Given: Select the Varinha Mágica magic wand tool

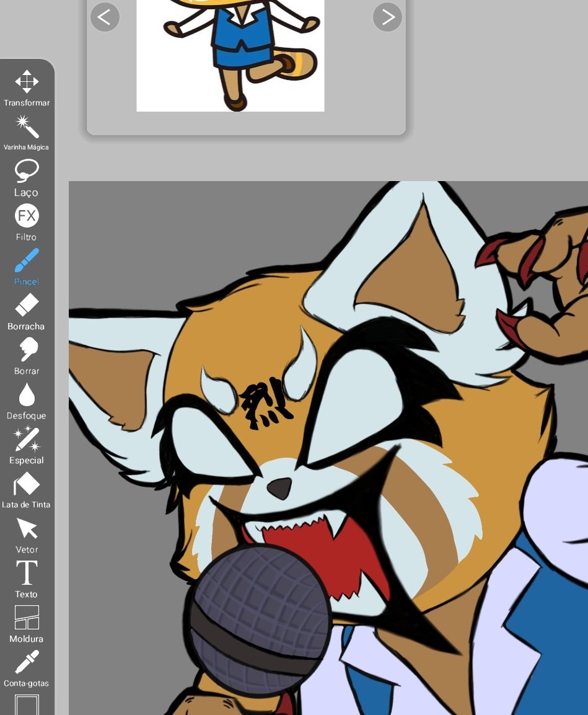Looking at the screenshot, I should (27, 133).
